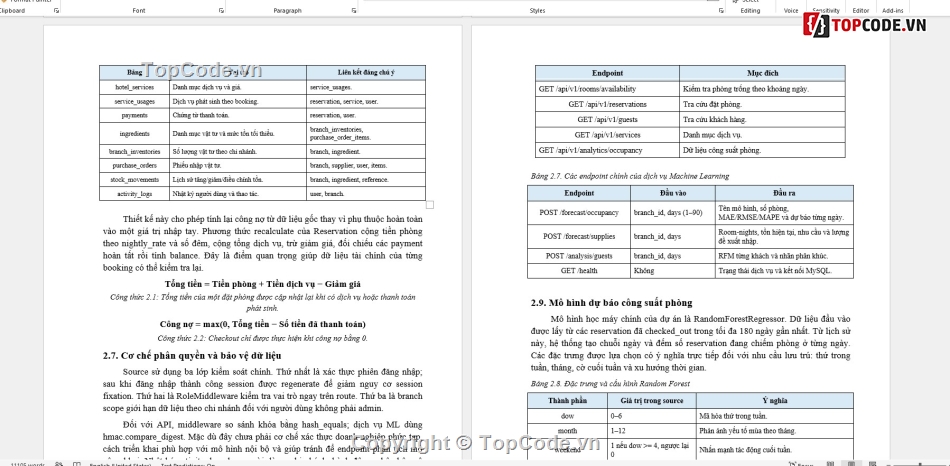The width and height of the screenshot is (950, 466).
Task: Click the stock_movements table cell
Action: coord(135,180)
